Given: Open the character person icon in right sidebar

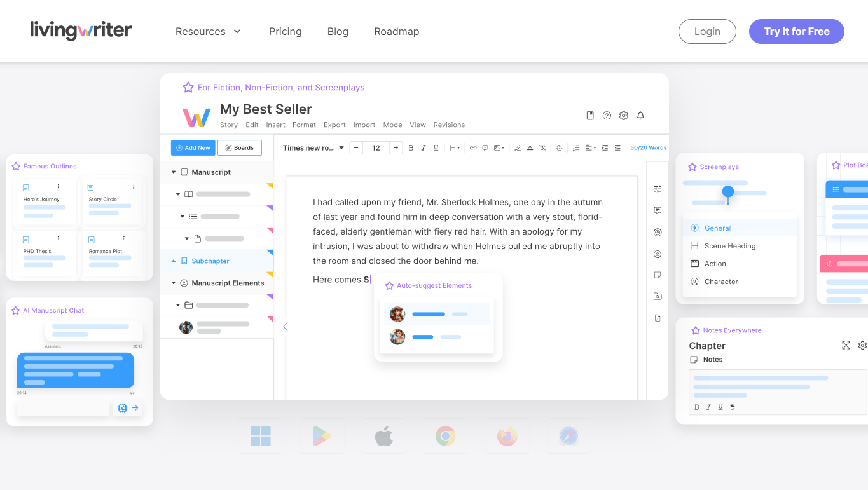Looking at the screenshot, I should (x=658, y=254).
